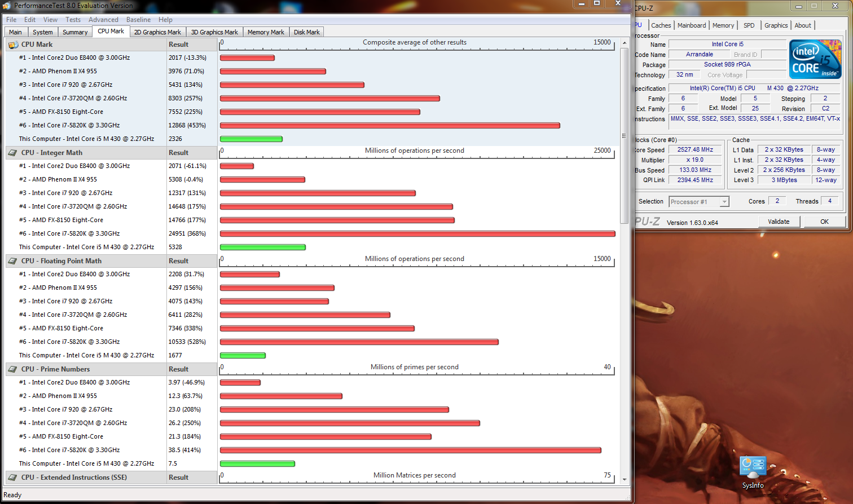Open the Tests menu
Viewport: 853px width, 504px height.
click(73, 20)
